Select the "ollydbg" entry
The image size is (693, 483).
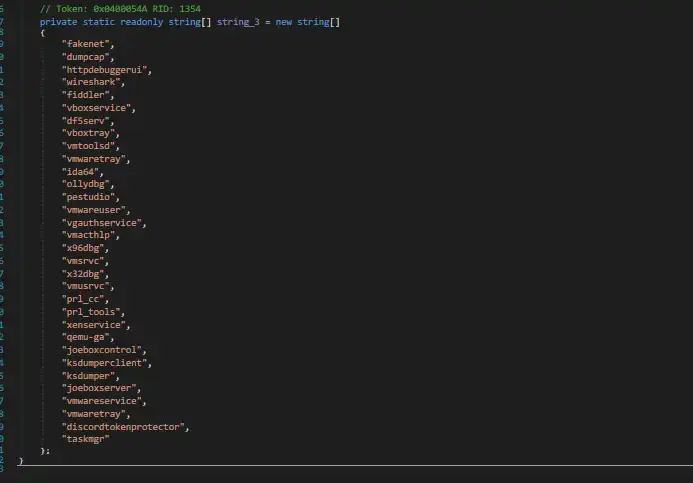point(86,184)
